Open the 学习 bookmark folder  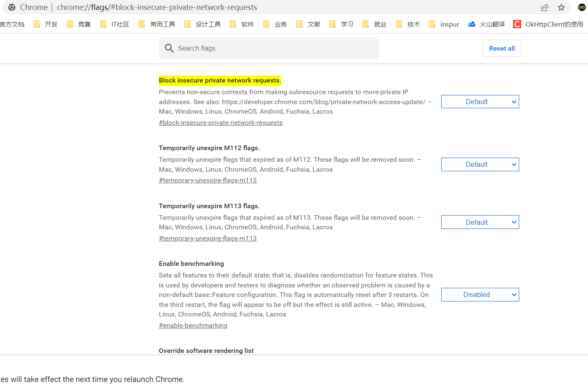point(341,24)
